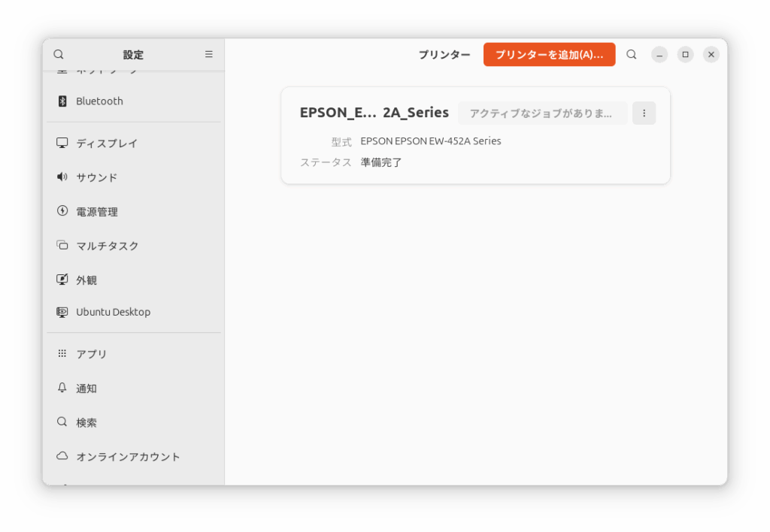The image size is (770, 532).
Task: Click the プリンター title in header
Action: click(x=444, y=54)
